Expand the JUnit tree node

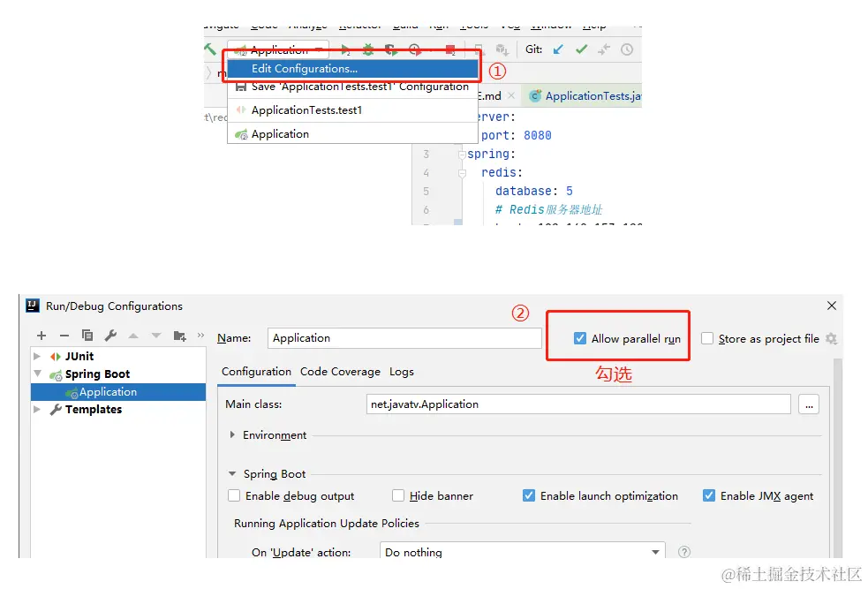37,356
